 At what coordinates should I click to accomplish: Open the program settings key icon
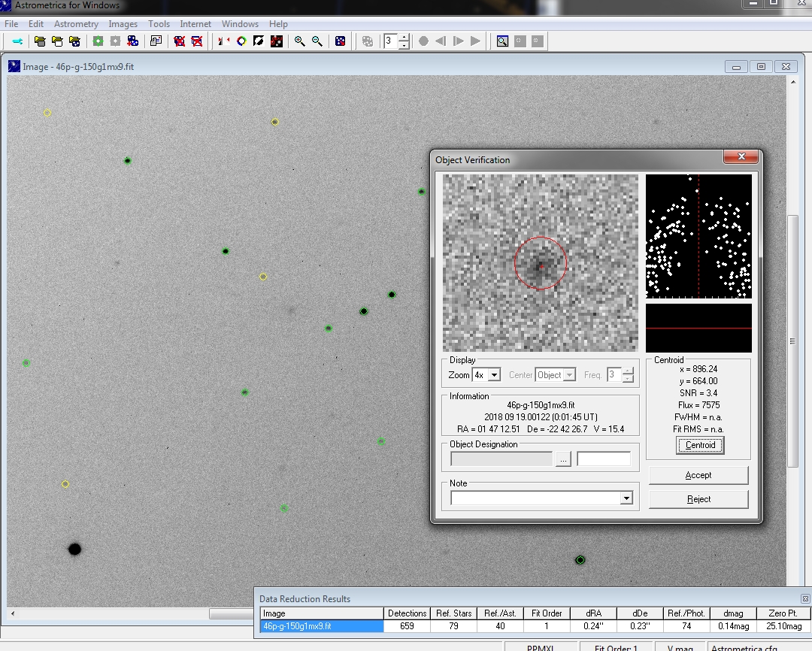click(17, 41)
